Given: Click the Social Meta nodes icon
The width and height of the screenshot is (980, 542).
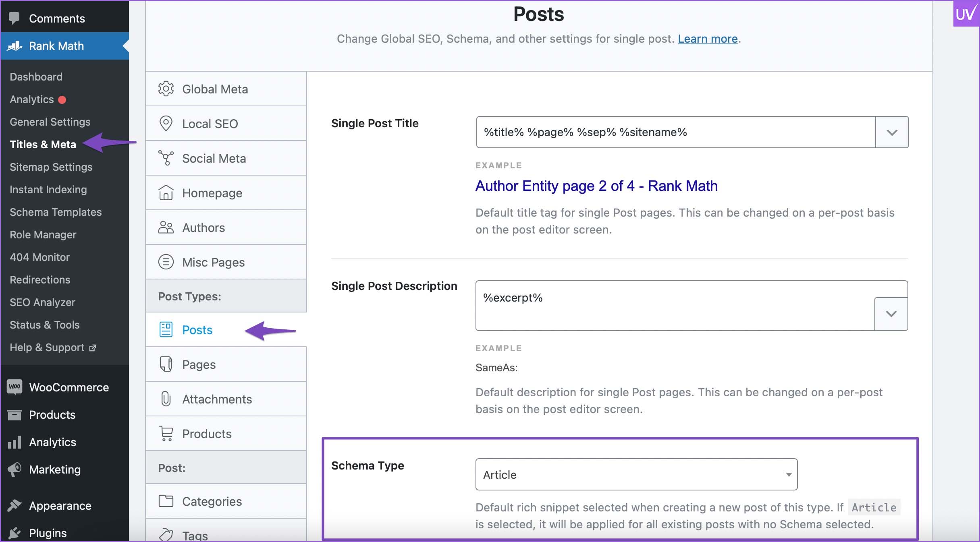Looking at the screenshot, I should [x=166, y=158].
